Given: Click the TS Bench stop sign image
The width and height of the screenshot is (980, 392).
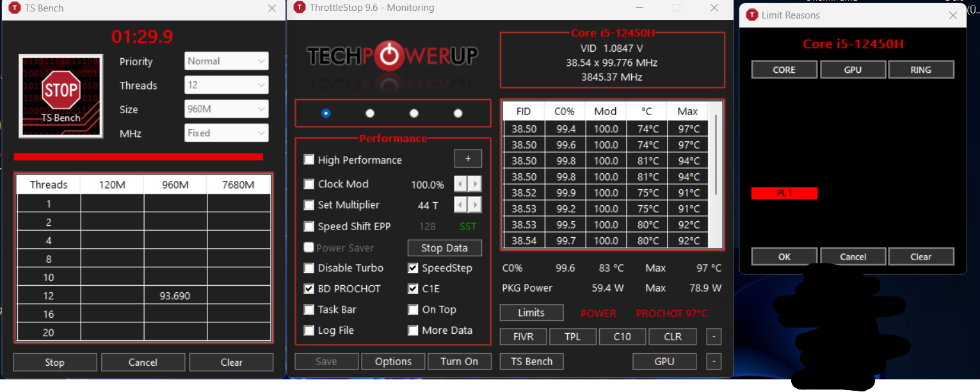Looking at the screenshot, I should (x=61, y=95).
